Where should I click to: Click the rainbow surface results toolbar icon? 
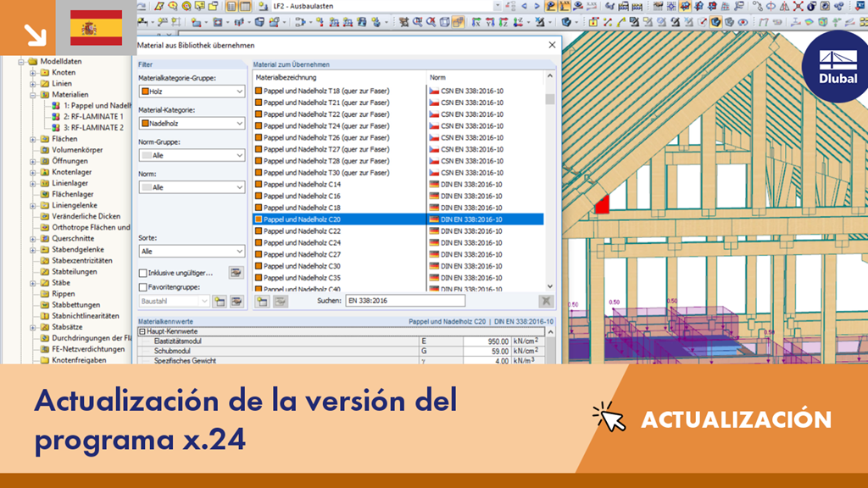[809, 22]
